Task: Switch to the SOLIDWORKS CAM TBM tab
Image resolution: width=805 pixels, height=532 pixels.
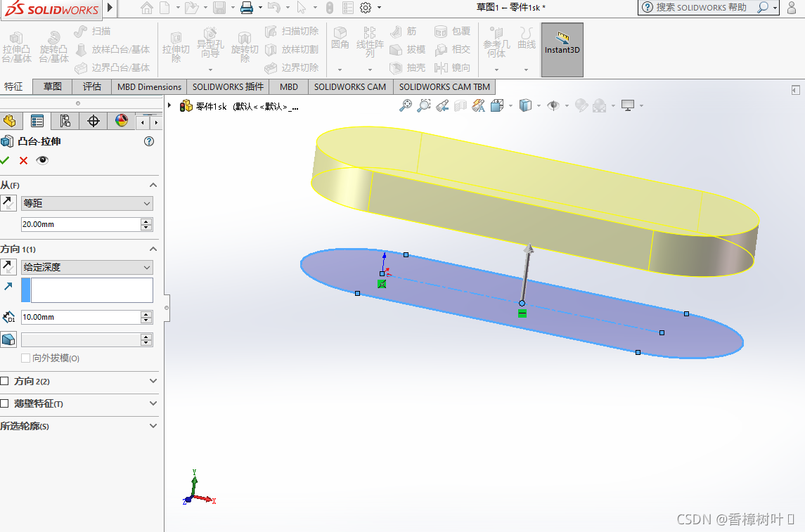Action: point(444,86)
